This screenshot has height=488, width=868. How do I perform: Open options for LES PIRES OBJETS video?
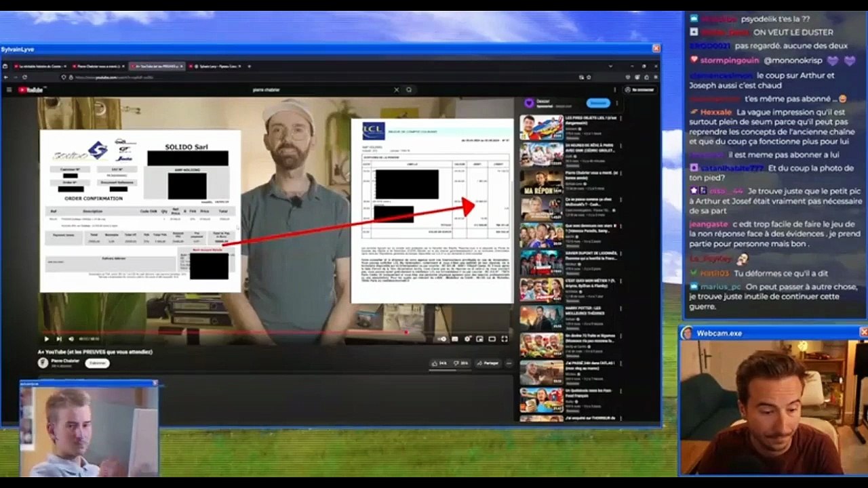(622, 119)
